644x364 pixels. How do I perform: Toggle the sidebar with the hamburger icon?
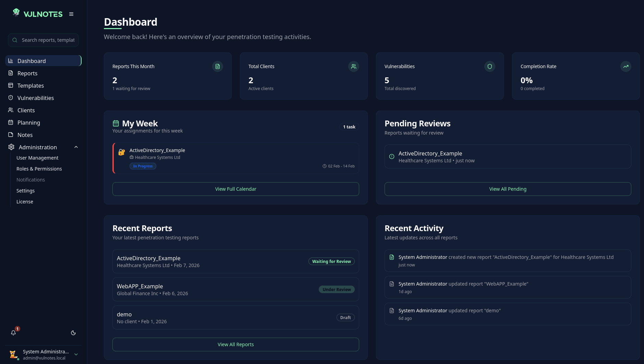(71, 14)
